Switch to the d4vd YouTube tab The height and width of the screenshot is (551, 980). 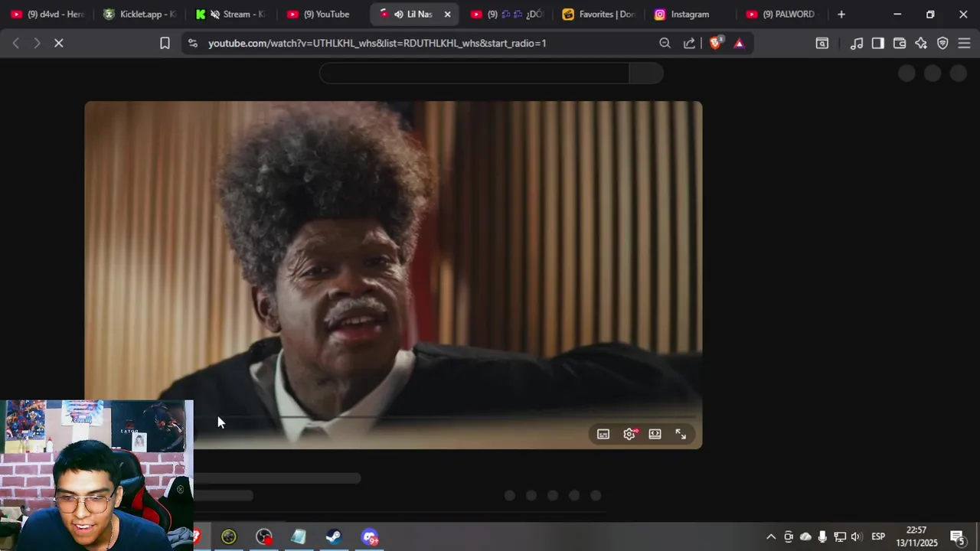coord(47,14)
